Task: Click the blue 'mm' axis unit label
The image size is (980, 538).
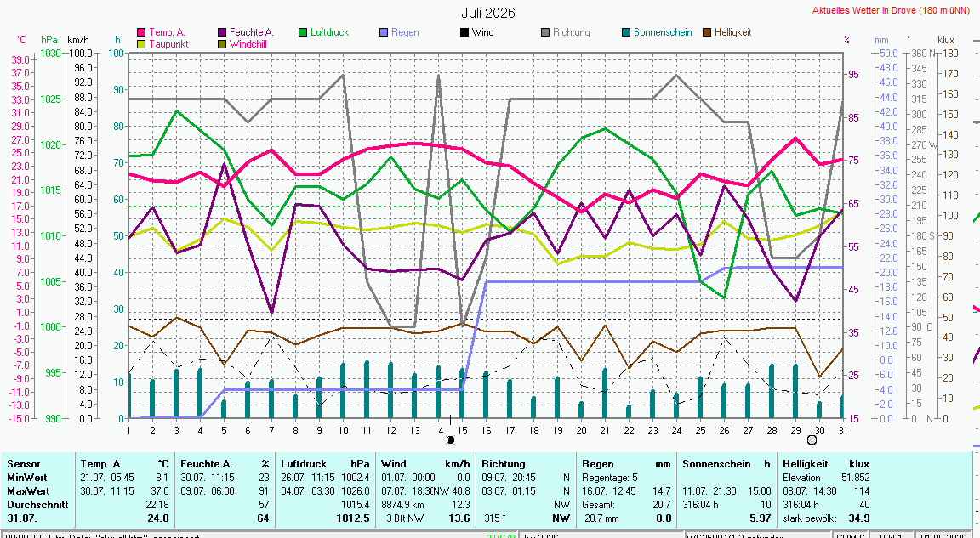Action: pyautogui.click(x=882, y=40)
